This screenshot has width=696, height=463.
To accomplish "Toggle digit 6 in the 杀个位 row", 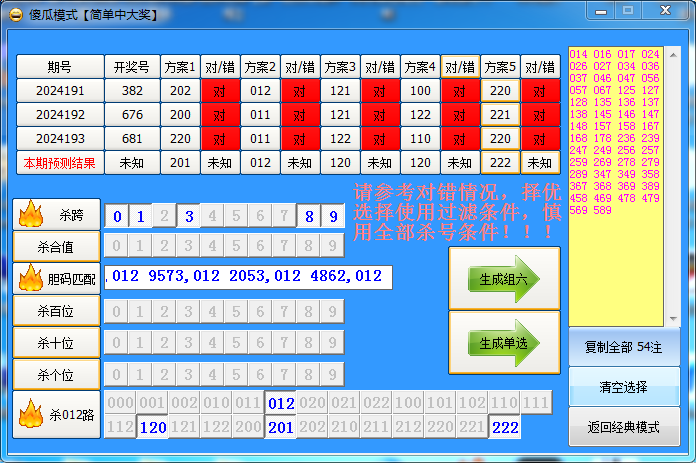I will 261,375.
